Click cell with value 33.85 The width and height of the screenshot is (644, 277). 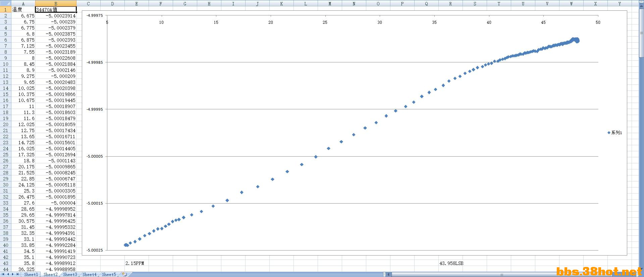pyautogui.click(x=23, y=245)
